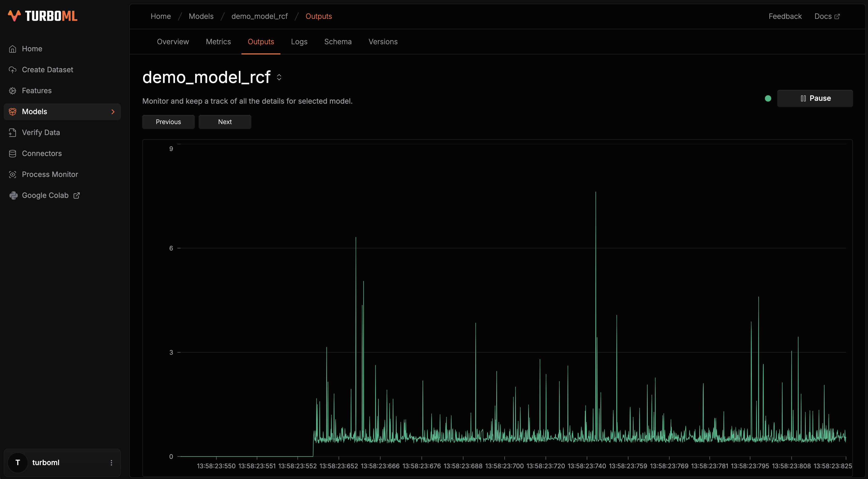Open Google Colab python icon link
Screen dimensions: 868x479
click(13, 196)
